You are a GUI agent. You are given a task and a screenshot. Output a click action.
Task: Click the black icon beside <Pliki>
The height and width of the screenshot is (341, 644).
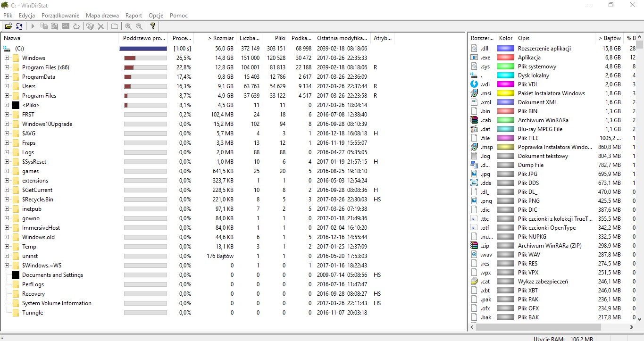(x=16, y=105)
